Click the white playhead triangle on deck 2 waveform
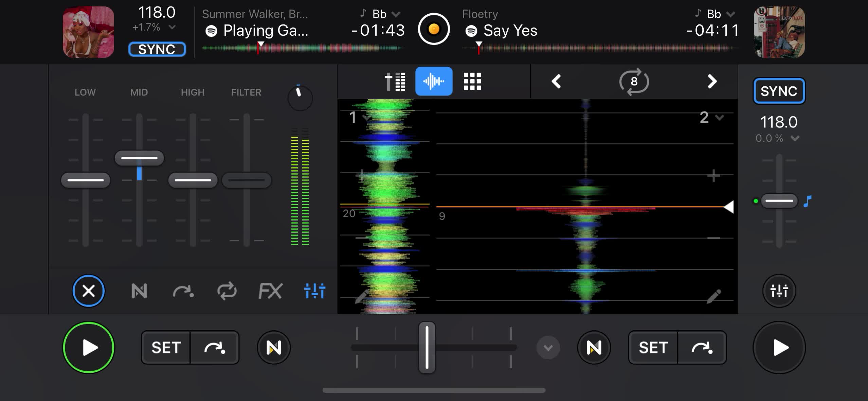This screenshot has height=401, width=868. point(729,207)
